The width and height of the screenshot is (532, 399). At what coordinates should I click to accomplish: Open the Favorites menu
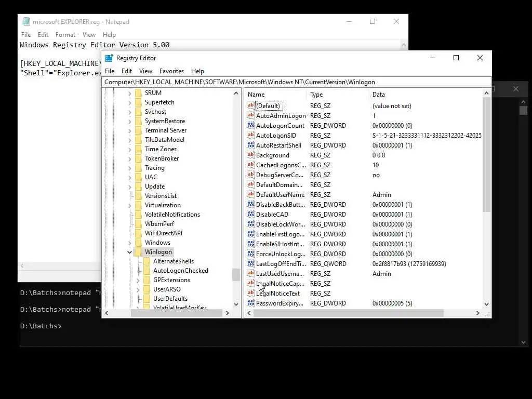tap(171, 71)
